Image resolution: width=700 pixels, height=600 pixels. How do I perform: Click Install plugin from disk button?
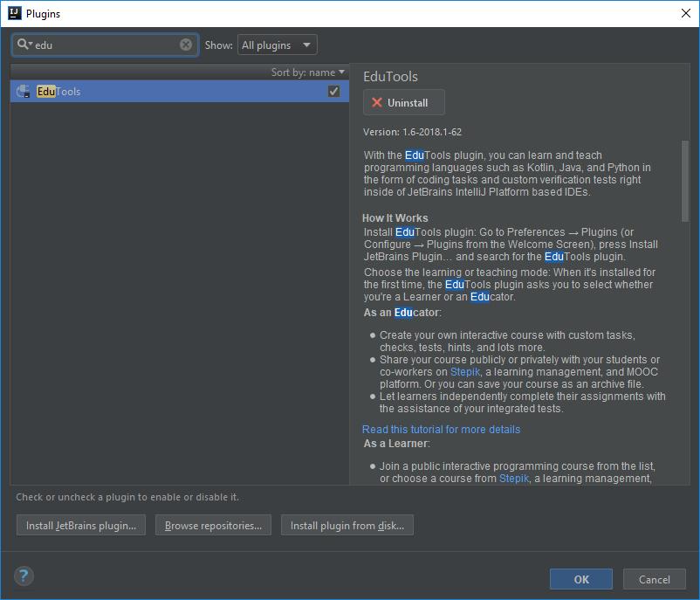click(347, 526)
